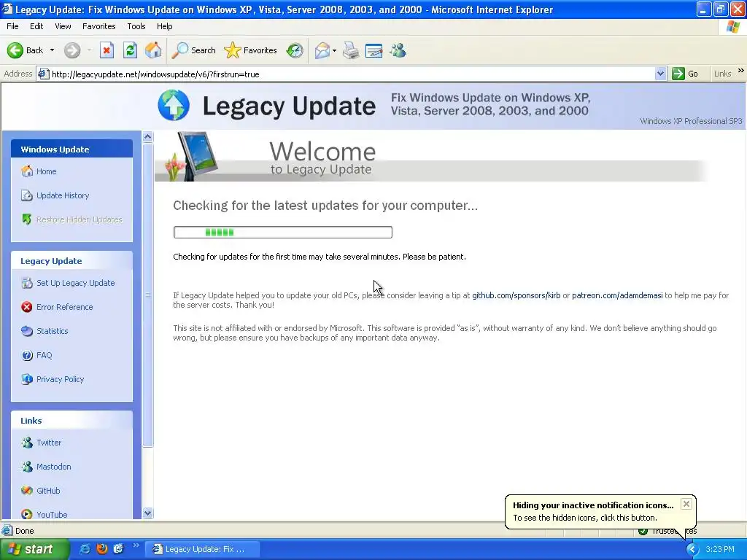
Task: Click the Error Reference red X icon
Action: pyautogui.click(x=27, y=307)
